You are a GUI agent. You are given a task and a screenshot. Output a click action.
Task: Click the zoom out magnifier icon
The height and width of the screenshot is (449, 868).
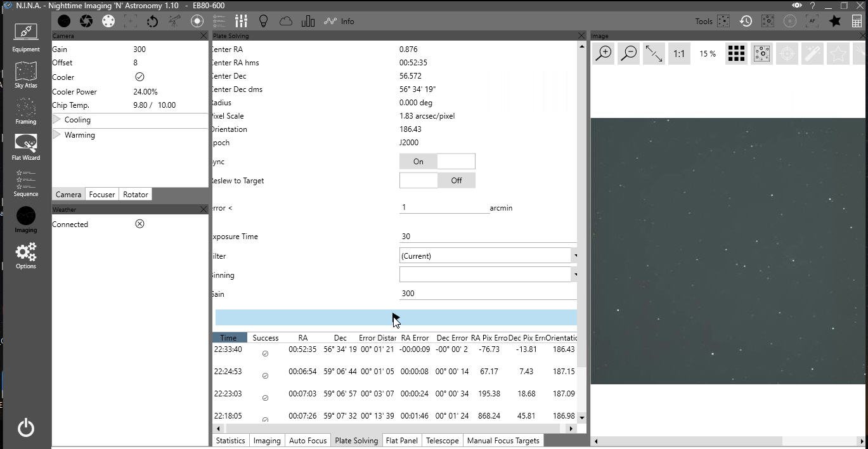[x=628, y=54]
